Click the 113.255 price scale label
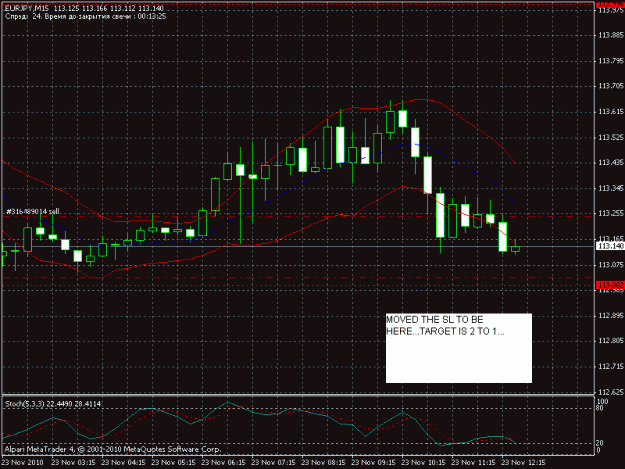625x469 pixels. coord(611,214)
